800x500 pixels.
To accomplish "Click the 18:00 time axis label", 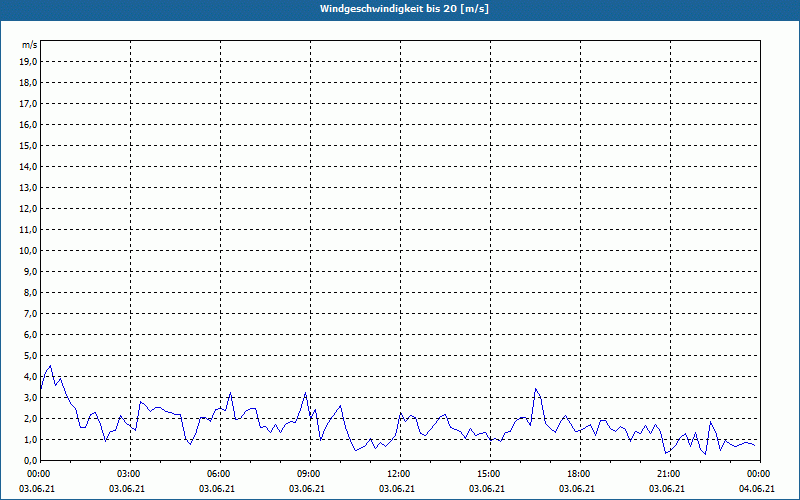I will click(x=577, y=474).
